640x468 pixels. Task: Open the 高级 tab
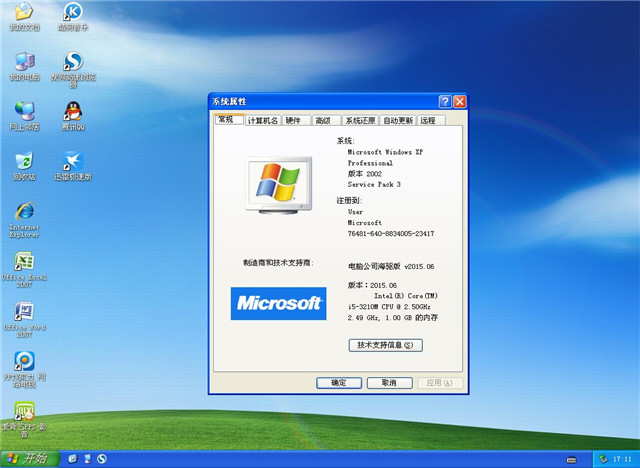(x=322, y=120)
